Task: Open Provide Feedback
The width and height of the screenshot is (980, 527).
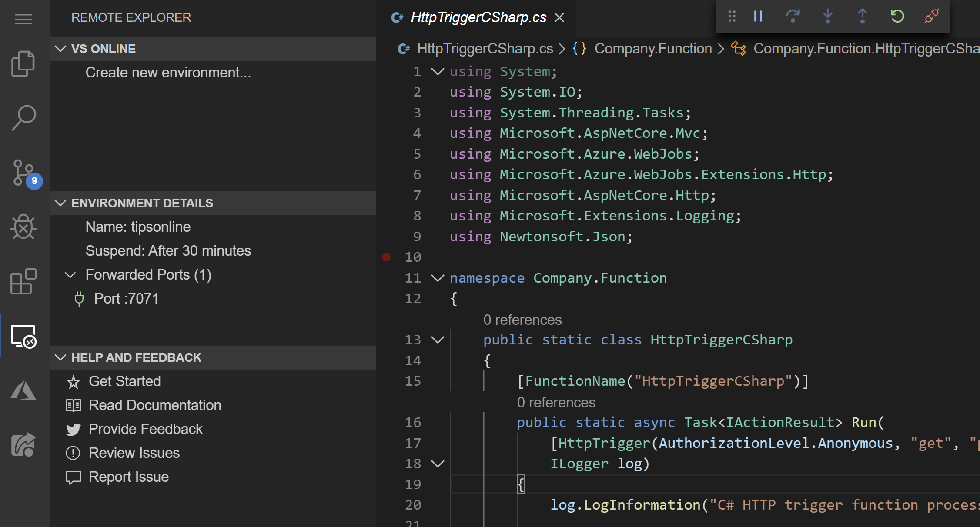Action: click(x=145, y=429)
